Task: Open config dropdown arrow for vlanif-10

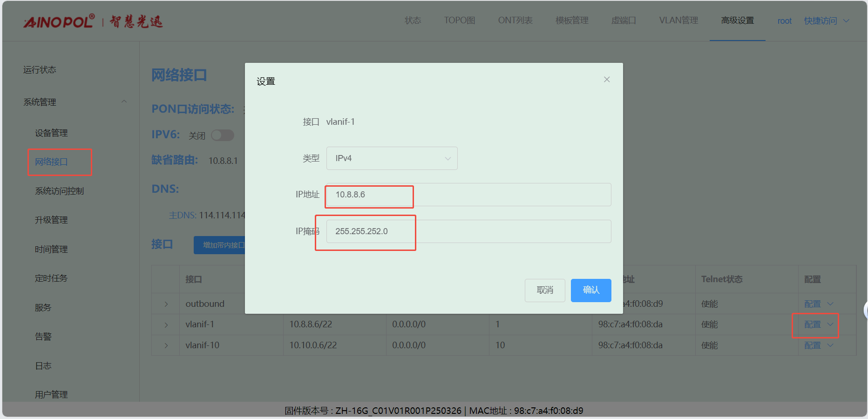Action: (x=830, y=345)
